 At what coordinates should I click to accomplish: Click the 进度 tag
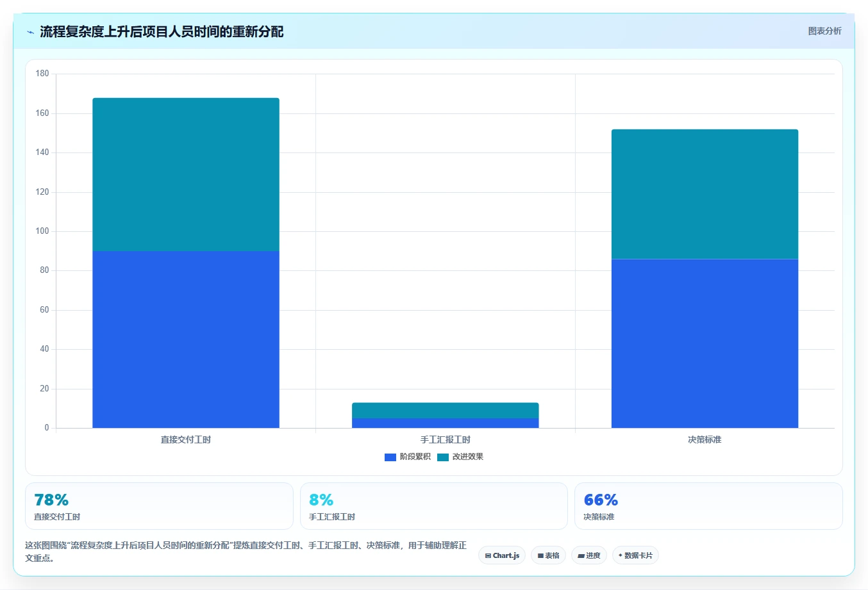point(589,555)
